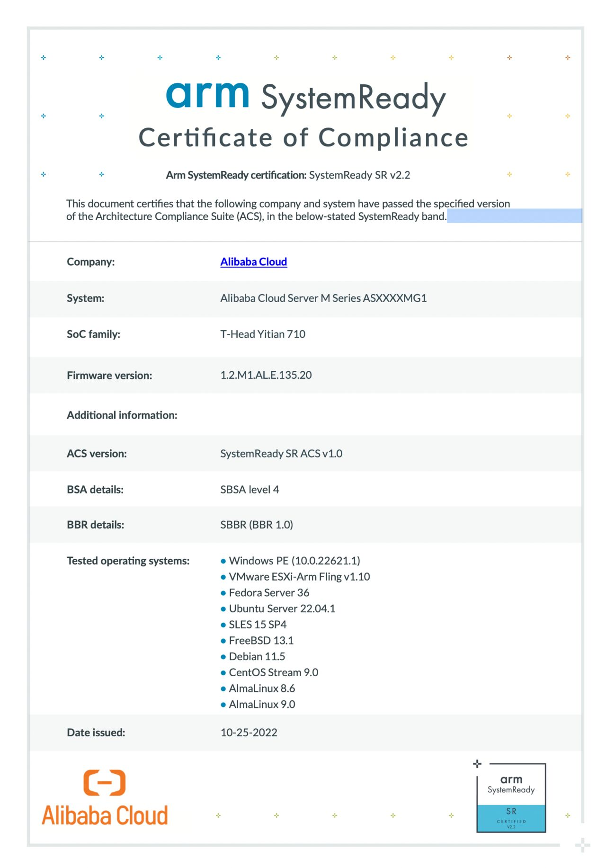Select 'CentOS Stream 9.0' list item
The width and height of the screenshot is (606, 868).
[274, 672]
